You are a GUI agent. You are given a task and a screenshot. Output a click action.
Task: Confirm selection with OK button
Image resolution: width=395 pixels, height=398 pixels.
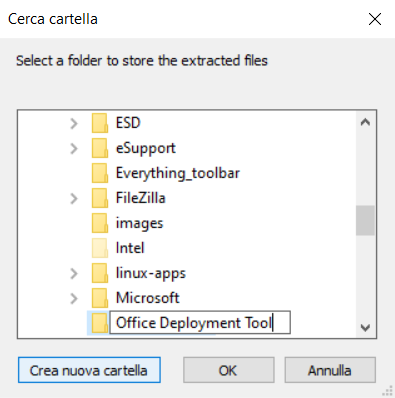229,370
